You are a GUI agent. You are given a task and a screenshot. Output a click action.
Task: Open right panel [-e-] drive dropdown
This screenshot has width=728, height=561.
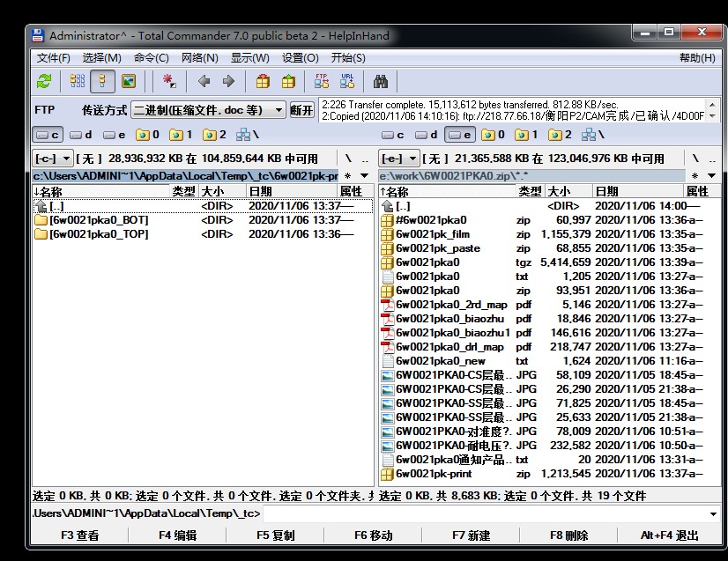click(x=399, y=159)
